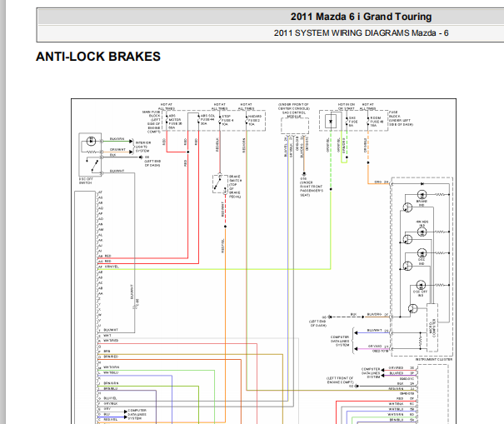This screenshot has width=504, height=424.
Task: Click the "DSC OFF IND" indicator label
Action: pyautogui.click(x=420, y=293)
